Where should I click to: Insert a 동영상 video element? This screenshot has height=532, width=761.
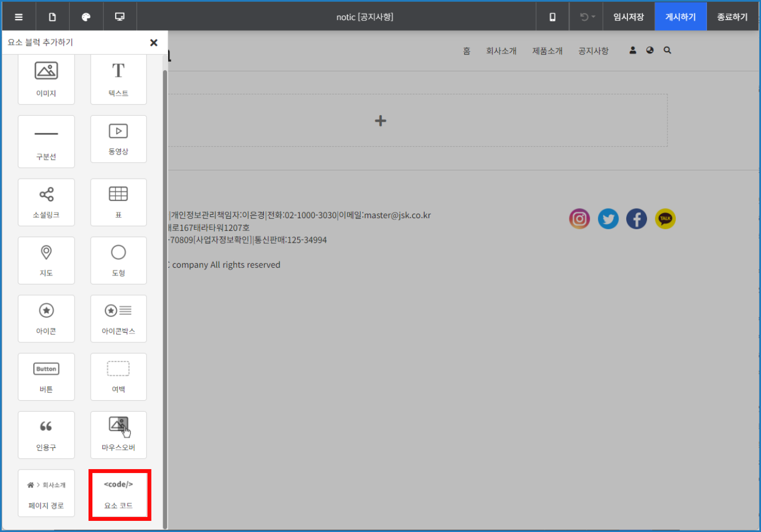tap(119, 139)
